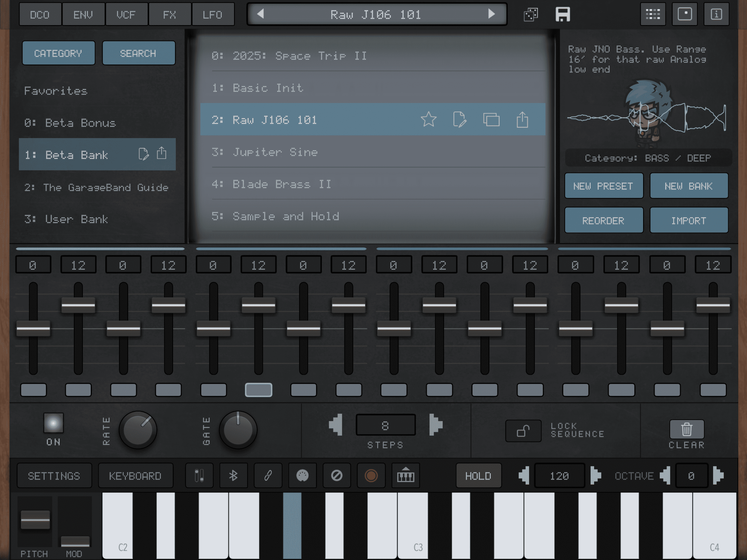
Task: Create a NEW BANK
Action: click(689, 186)
